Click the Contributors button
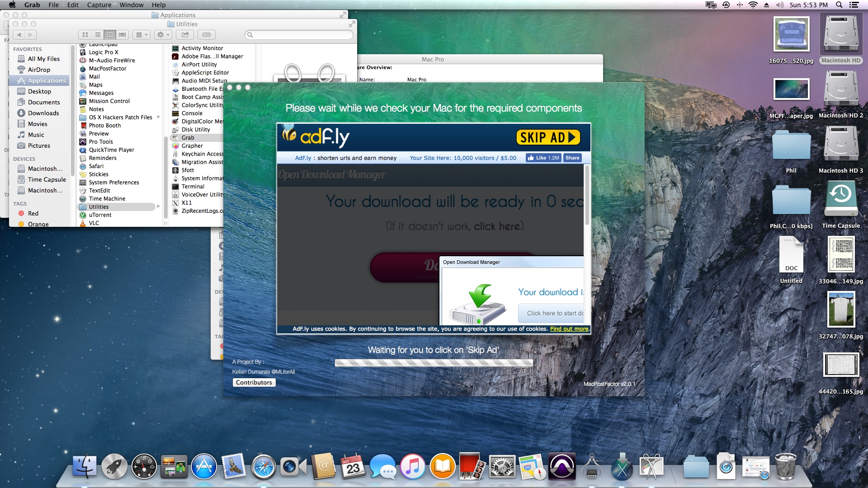 coord(254,382)
